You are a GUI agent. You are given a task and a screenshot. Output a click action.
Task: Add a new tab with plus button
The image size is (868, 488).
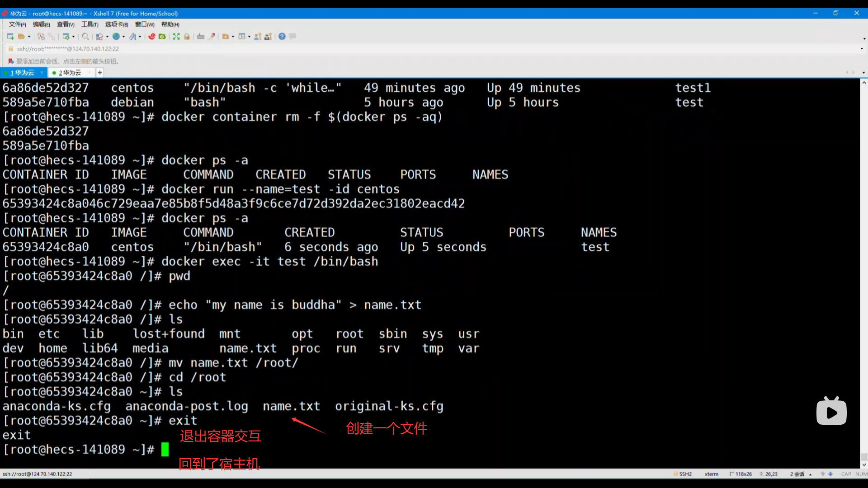click(x=100, y=73)
